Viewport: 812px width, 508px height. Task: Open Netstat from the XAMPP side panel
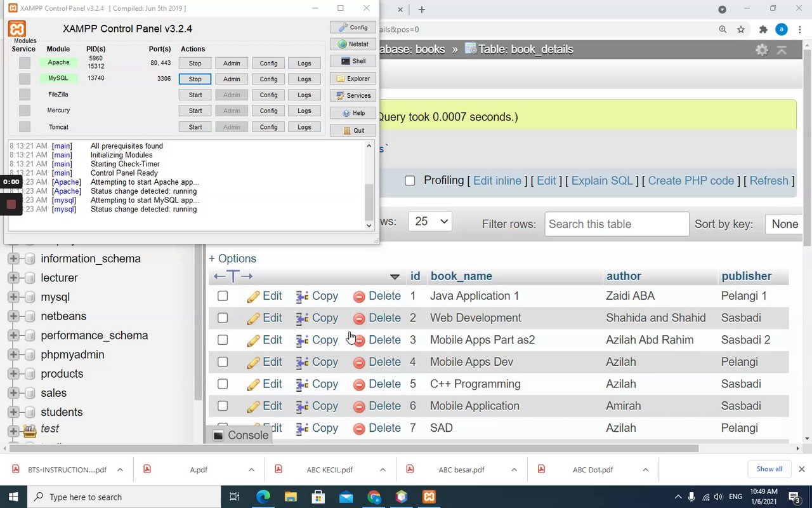coord(353,44)
